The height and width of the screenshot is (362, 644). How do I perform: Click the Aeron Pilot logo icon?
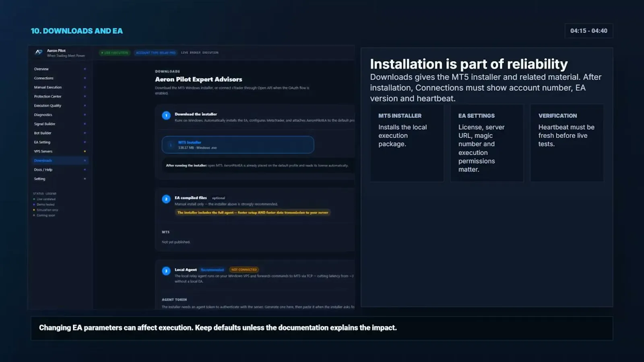tap(39, 52)
